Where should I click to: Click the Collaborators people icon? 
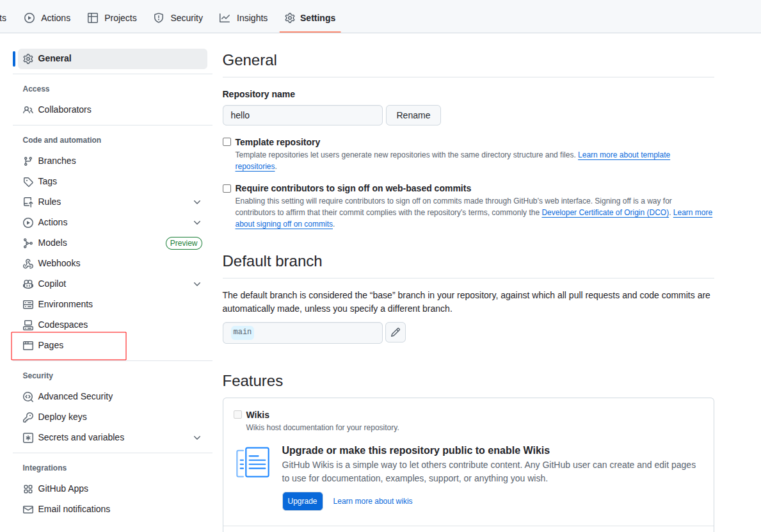[x=28, y=109]
